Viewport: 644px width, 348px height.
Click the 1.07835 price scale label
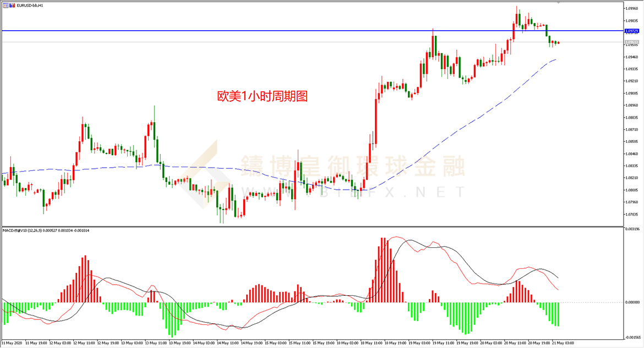pyautogui.click(x=632, y=214)
